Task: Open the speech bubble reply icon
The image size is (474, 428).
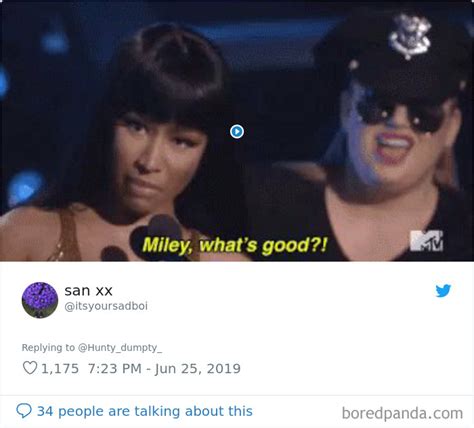Action: (x=24, y=410)
